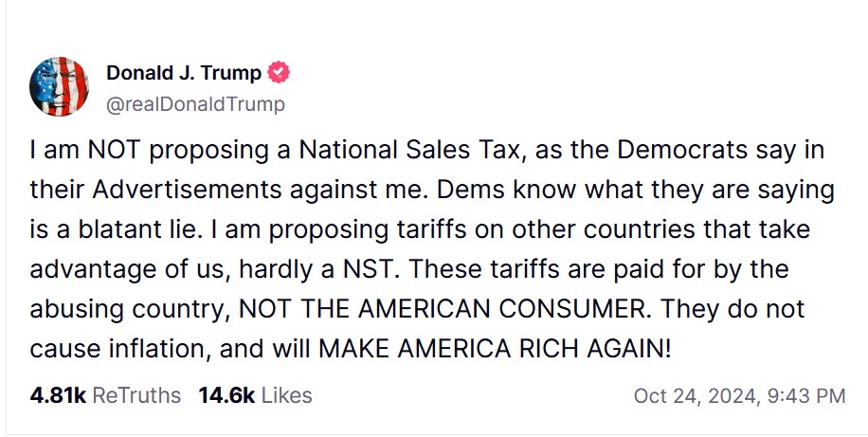
Task: Click the word "advantage" in the post
Action: coord(93,271)
